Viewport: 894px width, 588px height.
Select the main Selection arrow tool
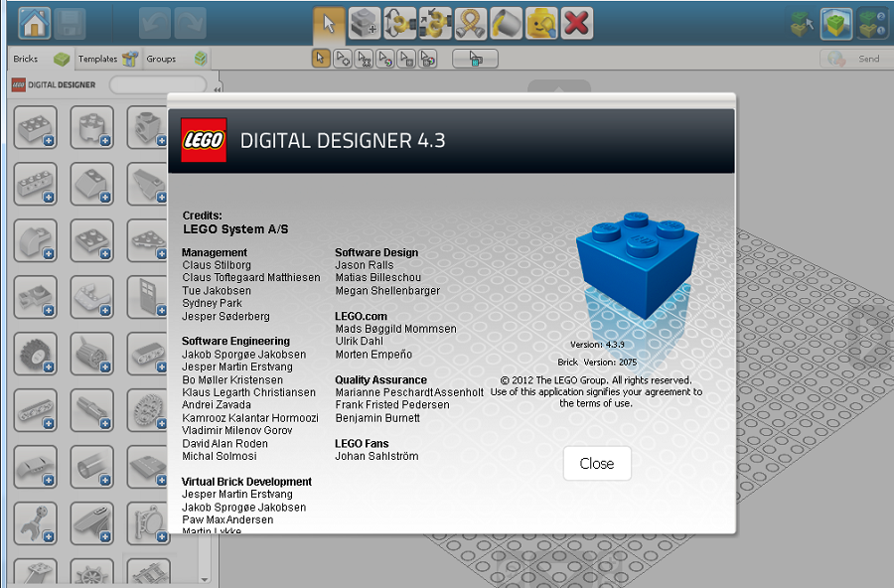click(329, 24)
